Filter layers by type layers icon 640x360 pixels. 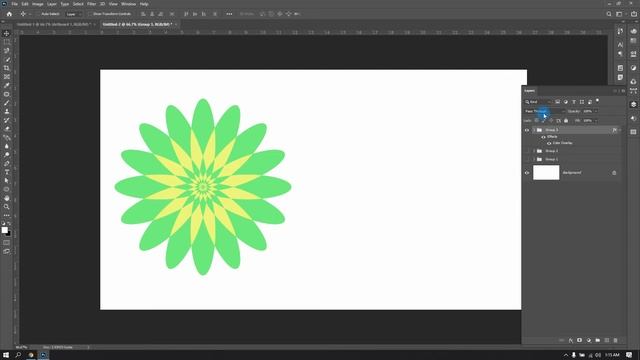point(573,102)
